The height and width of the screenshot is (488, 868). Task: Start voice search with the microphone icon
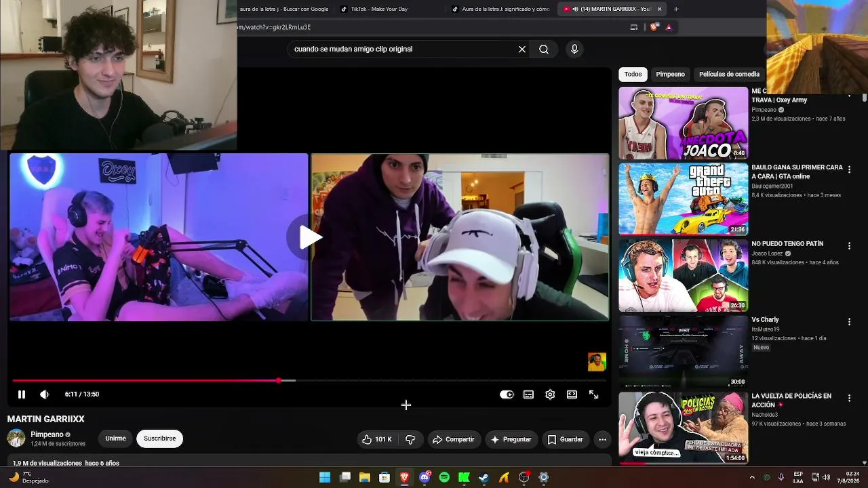(x=574, y=49)
